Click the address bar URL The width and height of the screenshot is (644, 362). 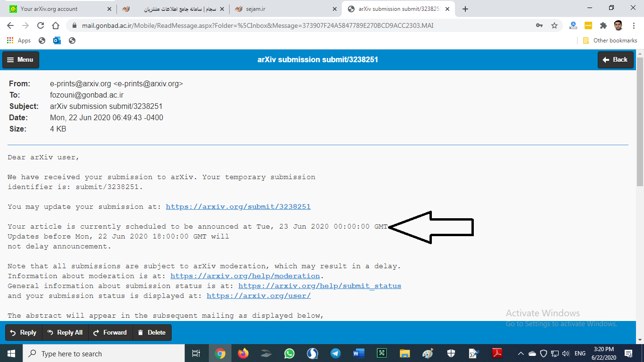click(257, 25)
